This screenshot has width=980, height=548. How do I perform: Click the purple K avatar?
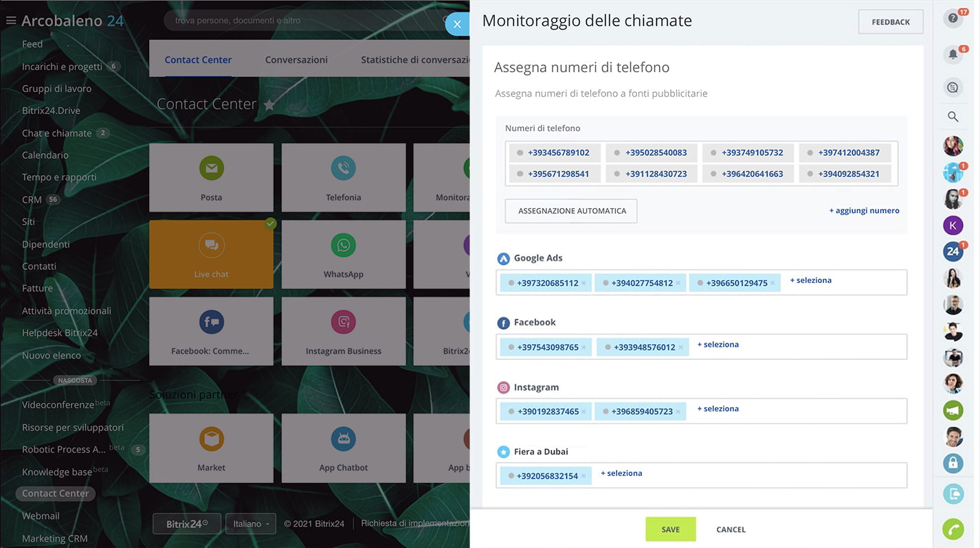coord(953,225)
